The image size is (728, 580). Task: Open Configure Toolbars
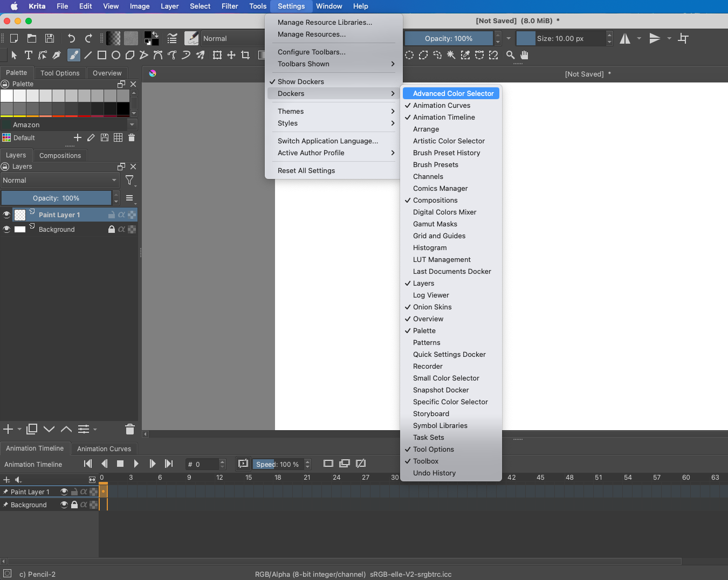(x=334, y=52)
